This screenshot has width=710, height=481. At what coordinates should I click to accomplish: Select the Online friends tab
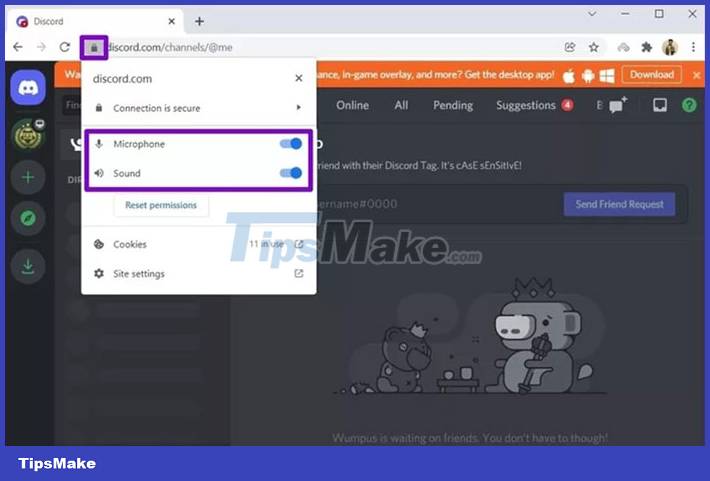click(x=352, y=105)
